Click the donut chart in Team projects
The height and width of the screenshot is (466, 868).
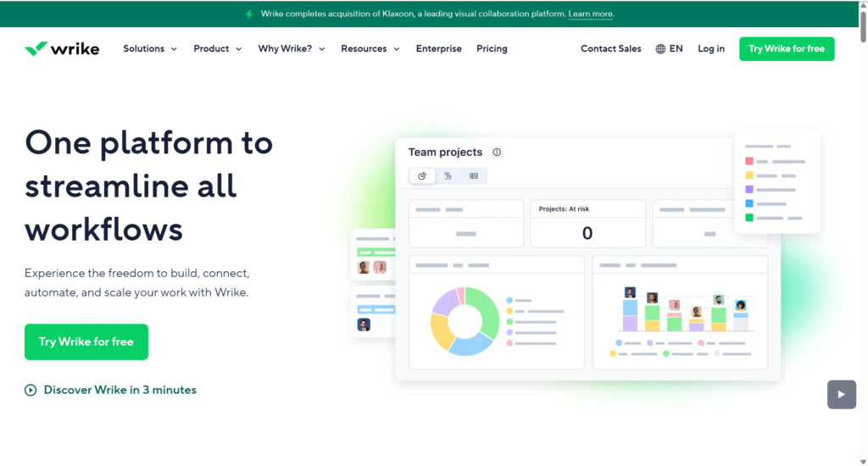465,321
